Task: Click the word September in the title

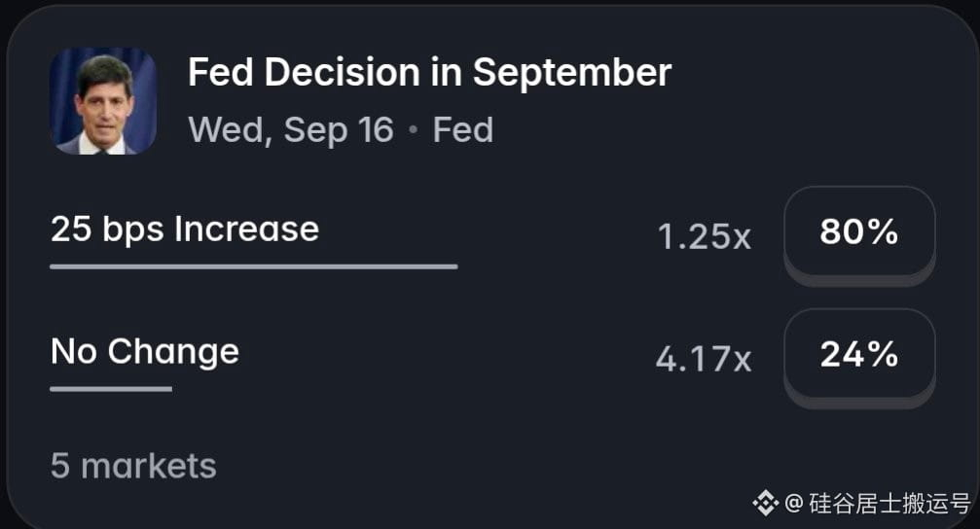Action: (x=572, y=74)
